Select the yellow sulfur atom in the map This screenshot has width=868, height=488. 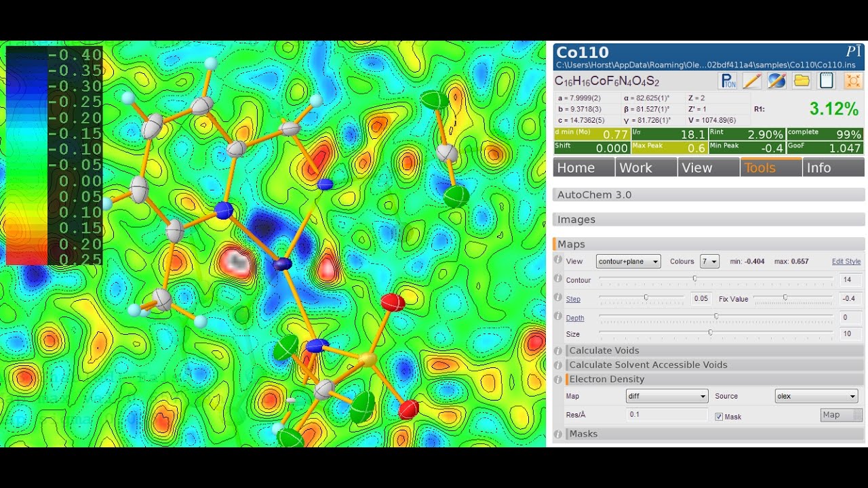(x=368, y=360)
